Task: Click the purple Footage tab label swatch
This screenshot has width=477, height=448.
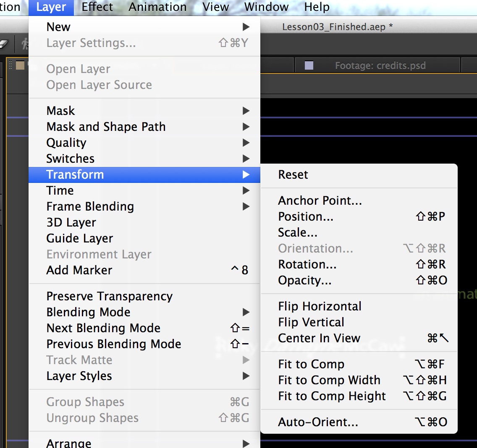Action: click(309, 65)
